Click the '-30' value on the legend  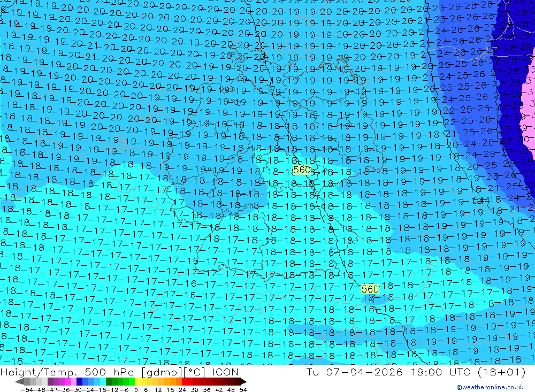pyautogui.click(x=77, y=390)
